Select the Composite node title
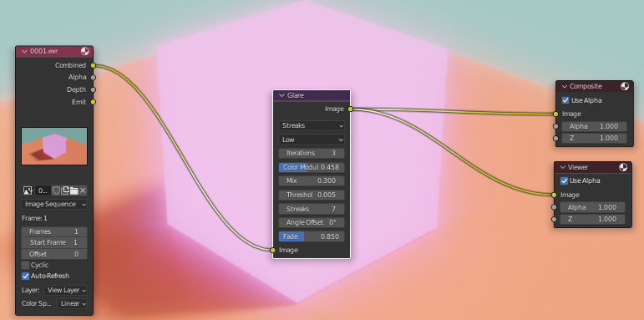This screenshot has height=320, width=644. click(586, 86)
